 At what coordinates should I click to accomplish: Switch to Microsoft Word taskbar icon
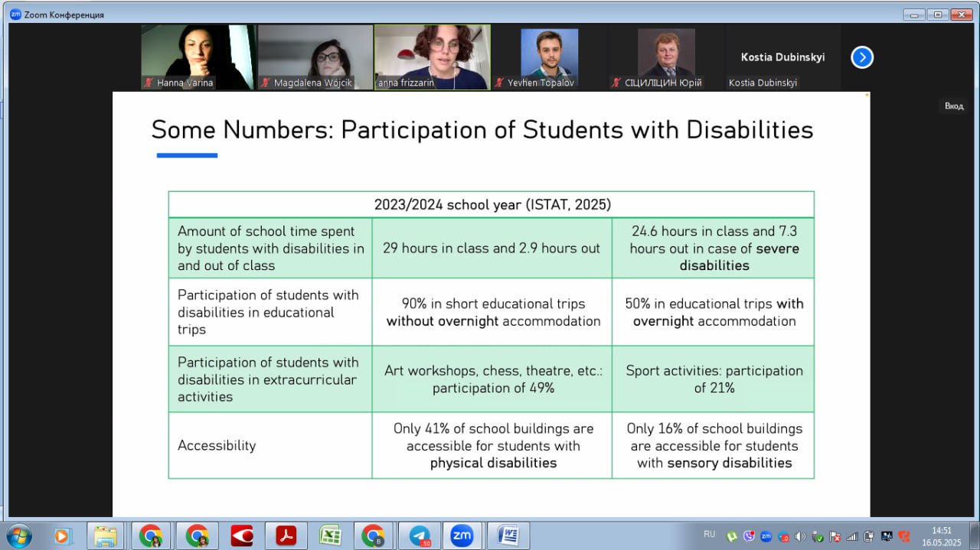(x=508, y=535)
